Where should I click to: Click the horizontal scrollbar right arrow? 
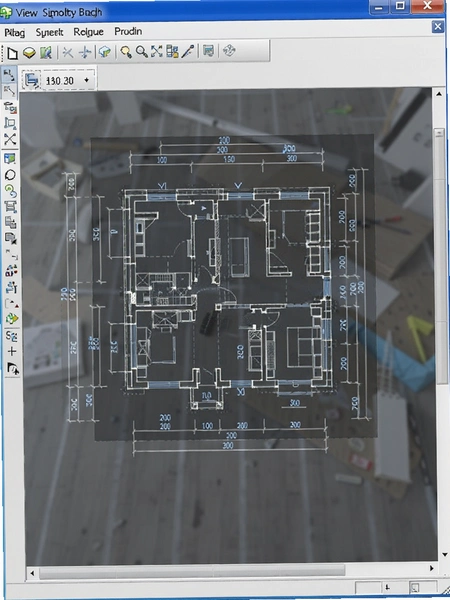432,569
